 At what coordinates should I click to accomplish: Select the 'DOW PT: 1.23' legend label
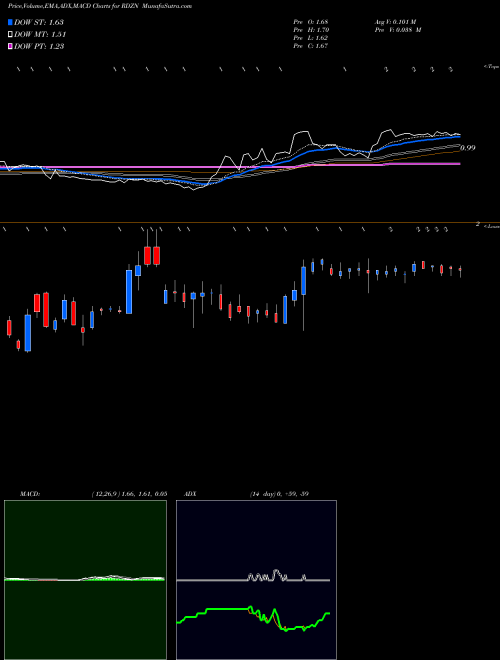[x=39, y=47]
